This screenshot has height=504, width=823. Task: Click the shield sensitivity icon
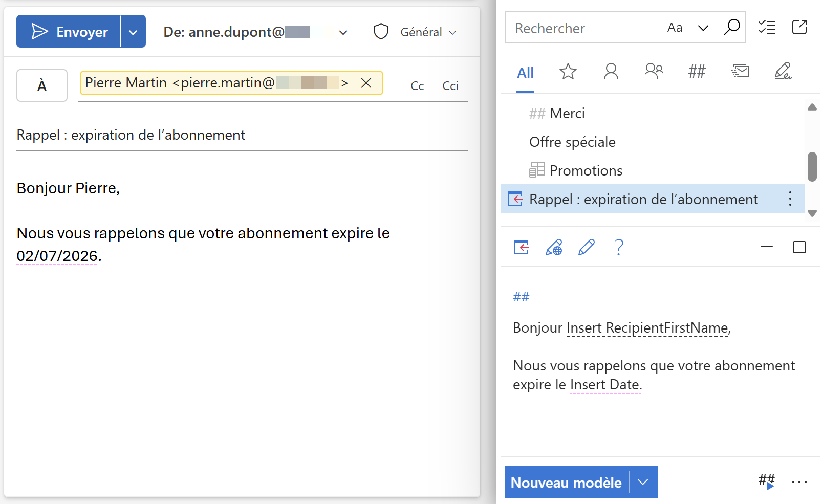(381, 32)
